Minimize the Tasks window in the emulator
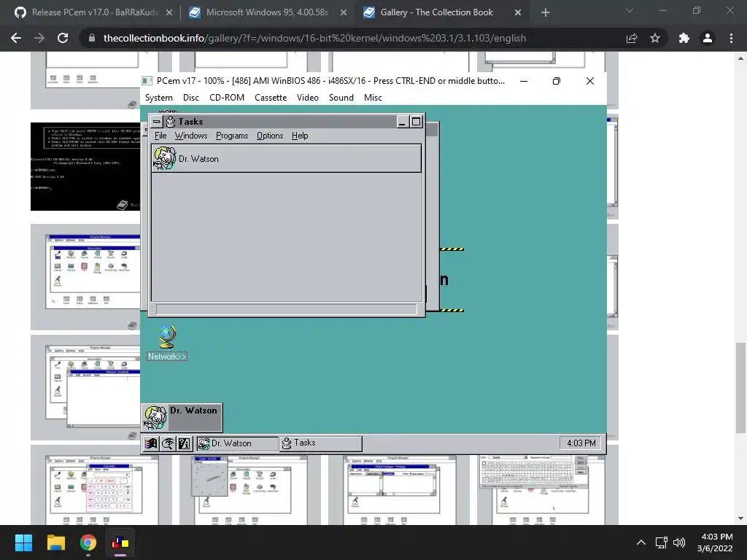 (402, 122)
